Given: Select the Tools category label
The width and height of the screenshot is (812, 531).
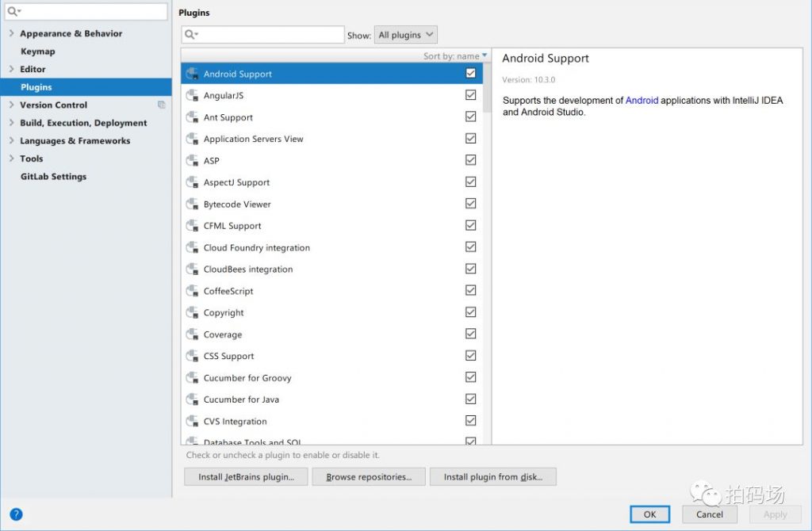Looking at the screenshot, I should pyautogui.click(x=32, y=159).
